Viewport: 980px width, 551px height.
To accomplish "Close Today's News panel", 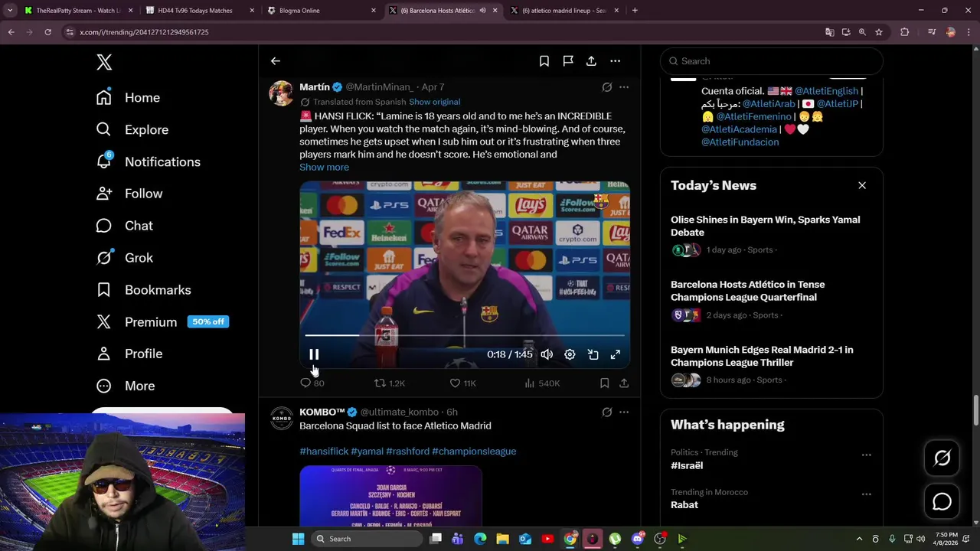I will (862, 185).
